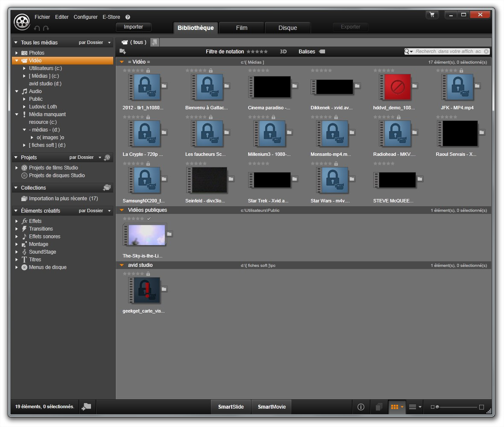This screenshot has width=504, height=427.
Task: Click the help question mark icon
Action: click(128, 17)
